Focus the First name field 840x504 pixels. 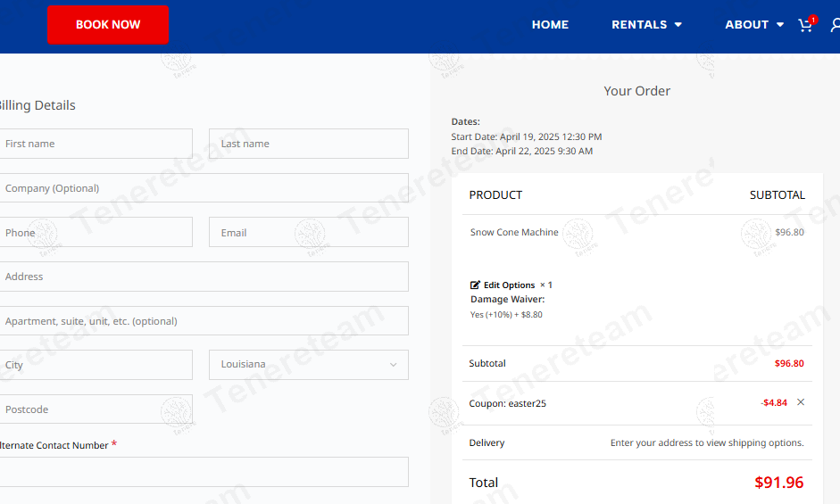[96, 144]
